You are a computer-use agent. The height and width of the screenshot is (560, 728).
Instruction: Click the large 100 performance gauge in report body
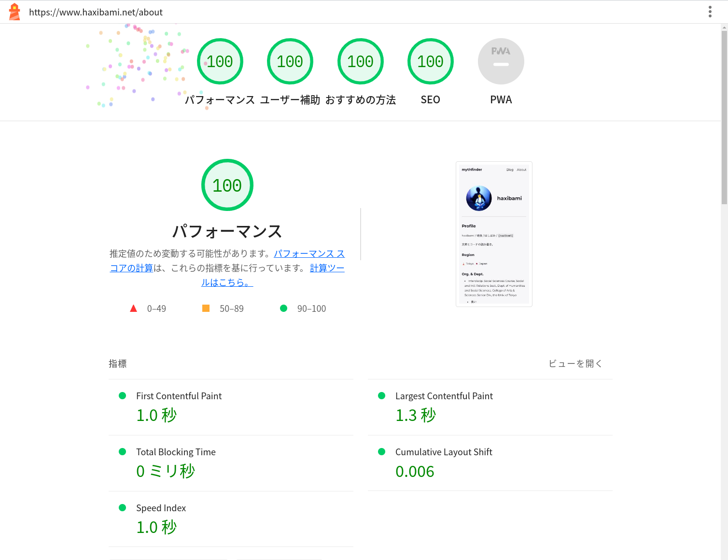227,185
